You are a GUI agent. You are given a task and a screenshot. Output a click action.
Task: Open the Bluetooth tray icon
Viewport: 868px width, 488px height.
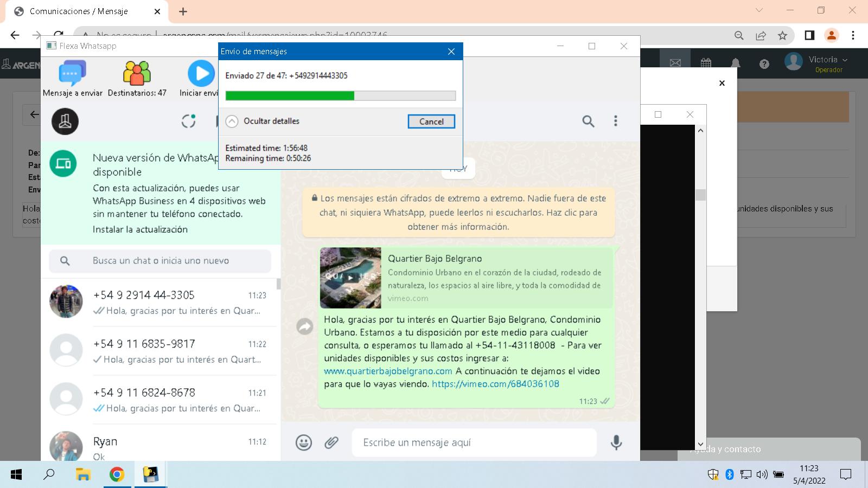[730, 475]
